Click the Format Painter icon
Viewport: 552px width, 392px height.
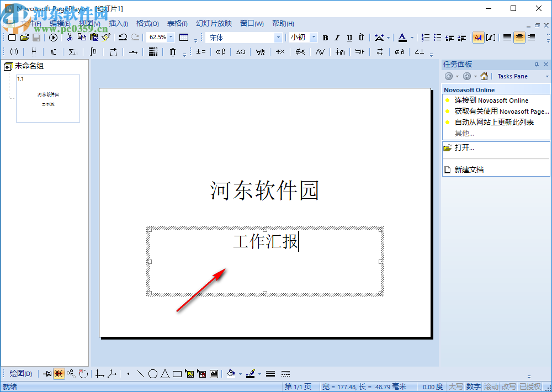(x=105, y=37)
